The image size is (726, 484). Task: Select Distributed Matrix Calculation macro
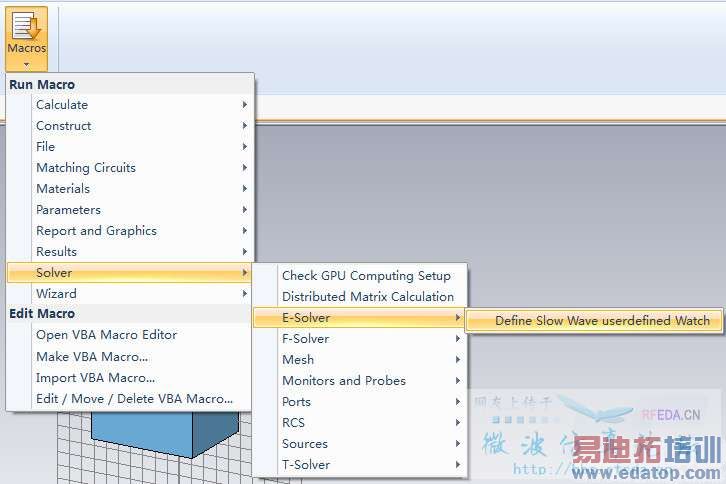point(367,297)
